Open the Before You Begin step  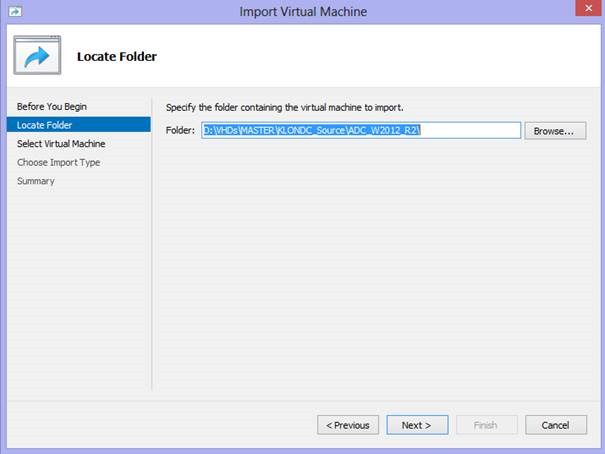pos(52,106)
